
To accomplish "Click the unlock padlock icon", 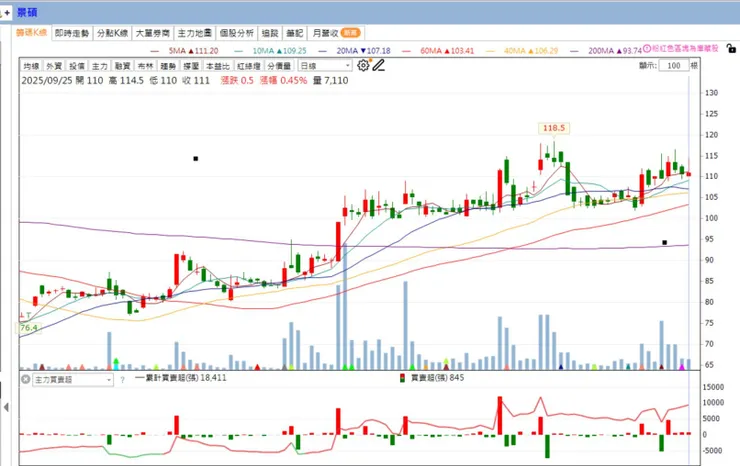I will click(x=731, y=49).
